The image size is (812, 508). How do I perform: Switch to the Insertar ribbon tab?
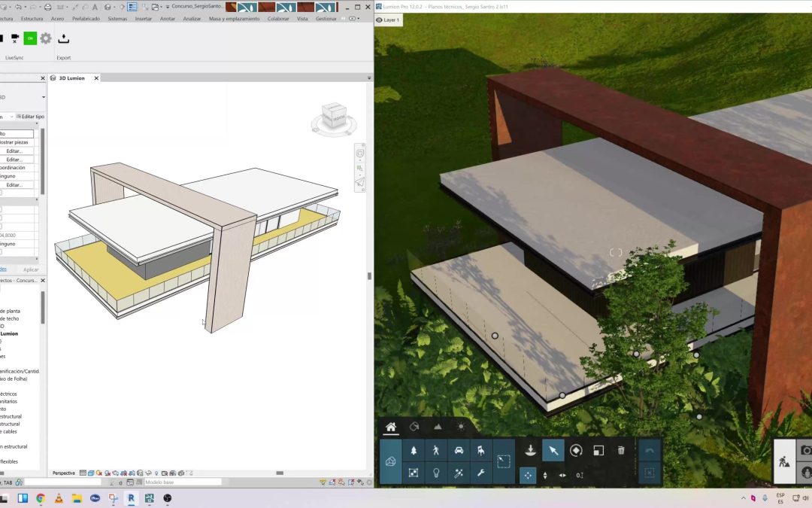143,19
